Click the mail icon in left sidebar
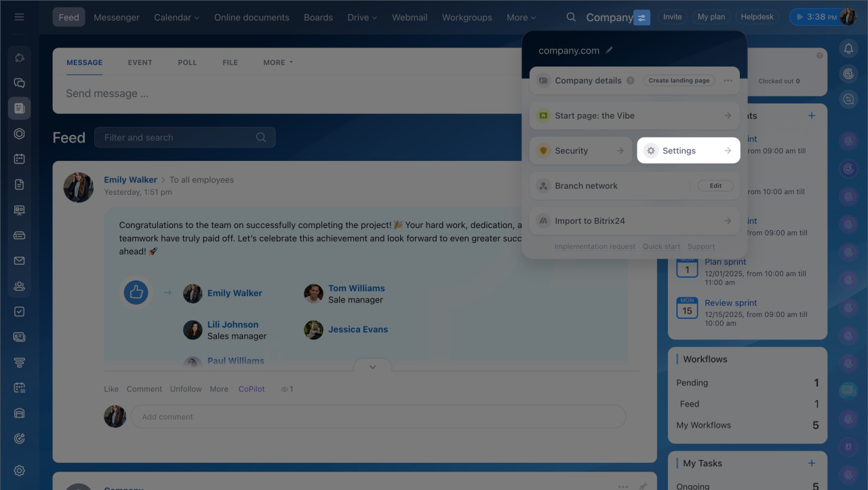 point(19,261)
